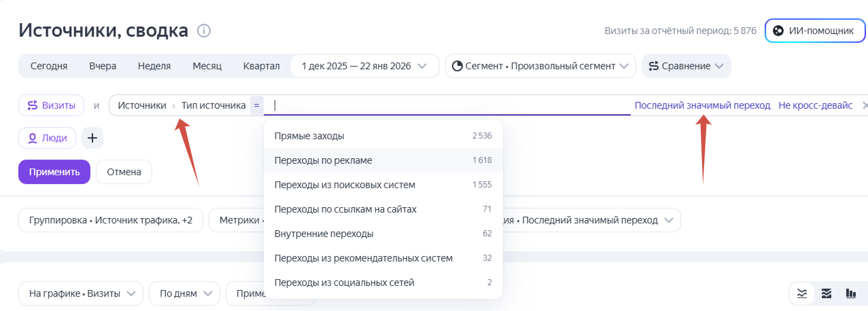Switch to stacked area chart icon
The image size is (868, 311).
pos(827,293)
